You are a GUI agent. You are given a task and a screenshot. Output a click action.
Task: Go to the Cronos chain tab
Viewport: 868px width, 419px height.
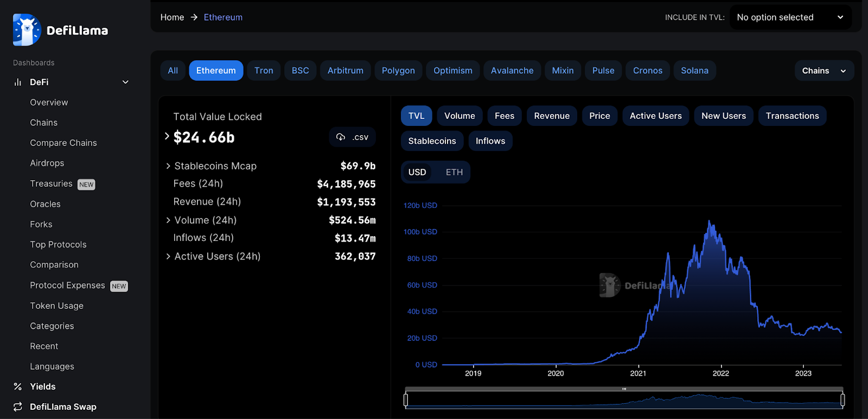(x=647, y=71)
